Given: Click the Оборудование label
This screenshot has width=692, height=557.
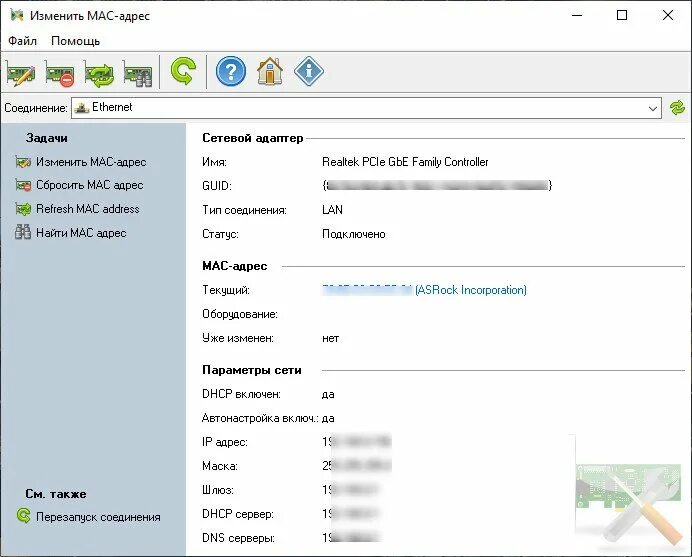Looking at the screenshot, I should tap(240, 314).
